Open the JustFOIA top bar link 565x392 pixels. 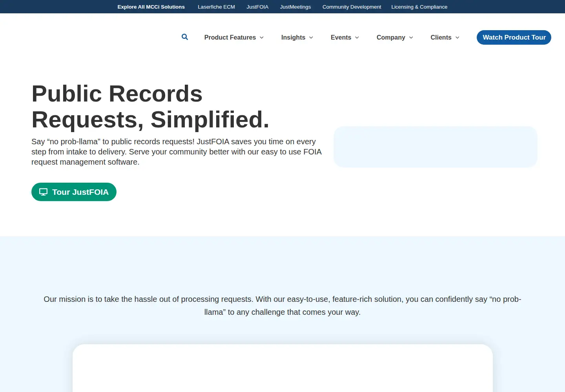257,7
